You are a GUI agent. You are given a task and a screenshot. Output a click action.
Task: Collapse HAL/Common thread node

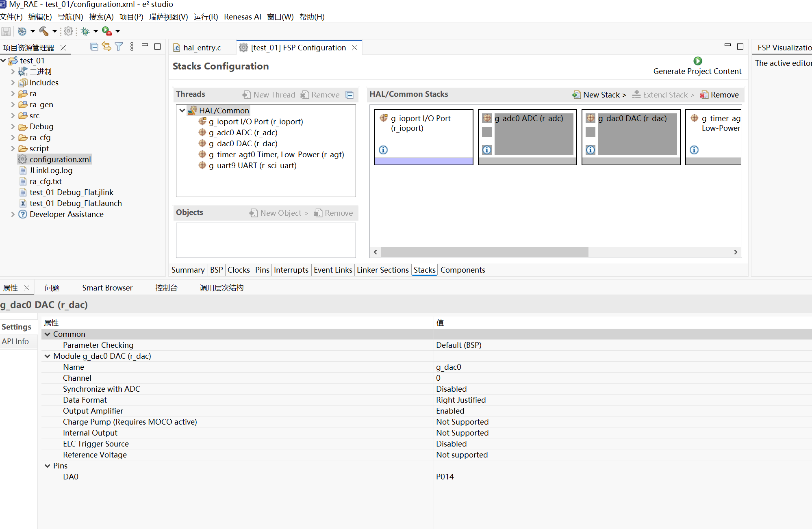coord(182,111)
